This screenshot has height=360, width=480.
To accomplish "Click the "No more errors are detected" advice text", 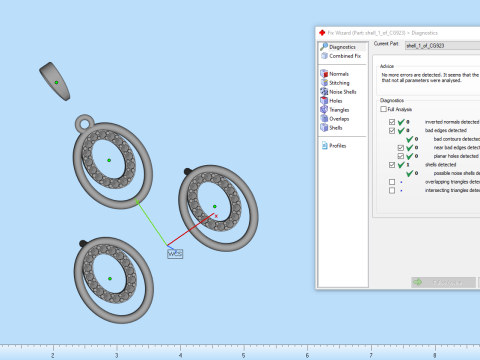I will pos(430,78).
